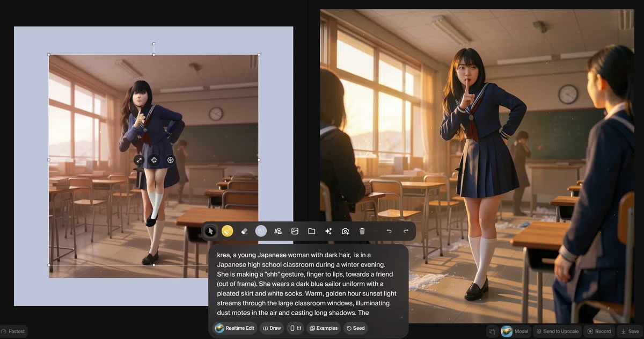The width and height of the screenshot is (644, 339).
Task: Redo the last canvas action
Action: coord(406,231)
